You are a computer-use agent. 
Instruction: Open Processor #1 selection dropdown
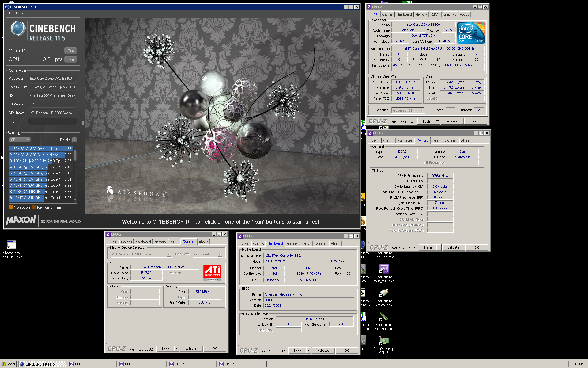(408, 110)
